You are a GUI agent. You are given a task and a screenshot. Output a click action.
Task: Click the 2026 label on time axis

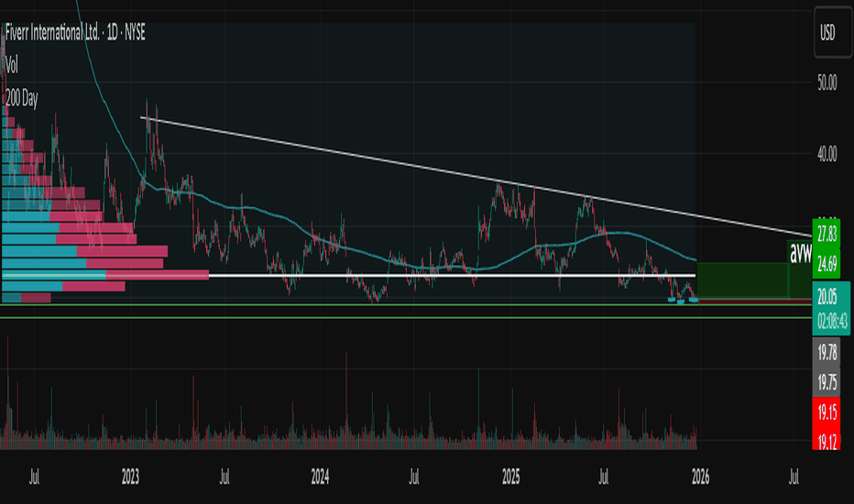pyautogui.click(x=701, y=477)
